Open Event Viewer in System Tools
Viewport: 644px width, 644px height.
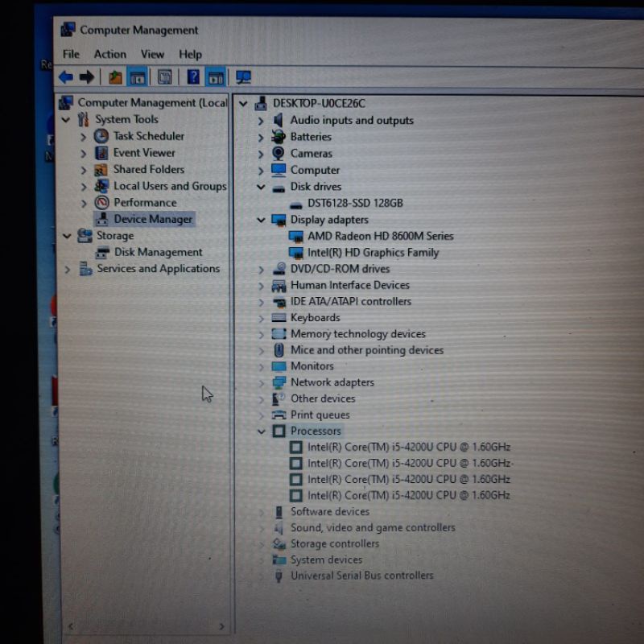pyautogui.click(x=144, y=153)
